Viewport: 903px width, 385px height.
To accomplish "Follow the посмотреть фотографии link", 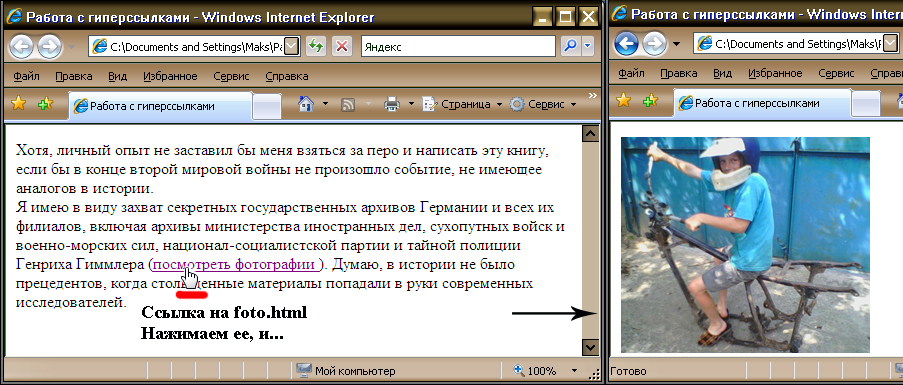I will coord(234,265).
